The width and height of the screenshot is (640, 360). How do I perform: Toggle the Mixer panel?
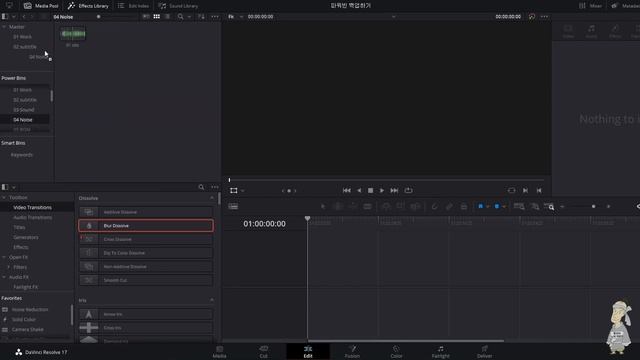coord(590,6)
